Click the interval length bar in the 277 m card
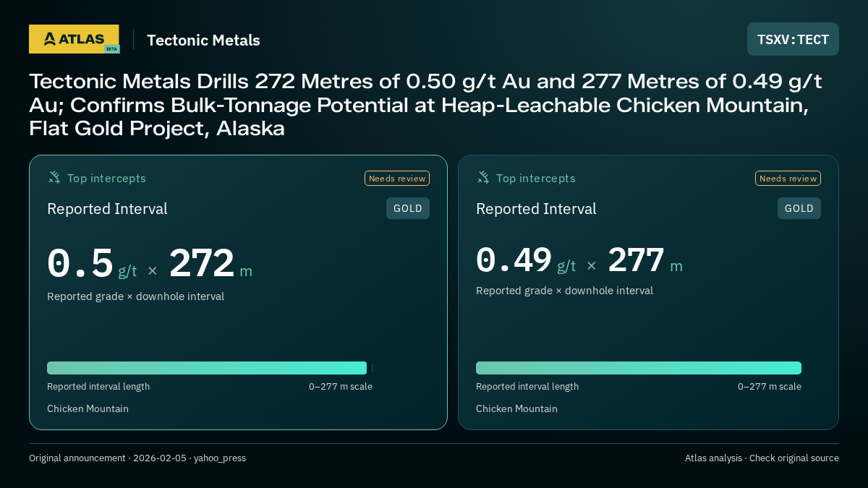 tap(639, 368)
